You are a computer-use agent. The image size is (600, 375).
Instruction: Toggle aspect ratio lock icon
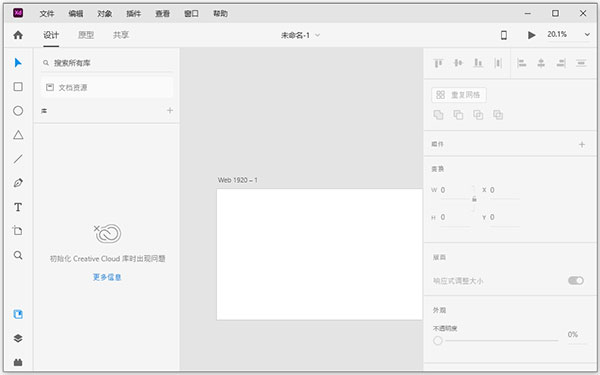pyautogui.click(x=474, y=199)
